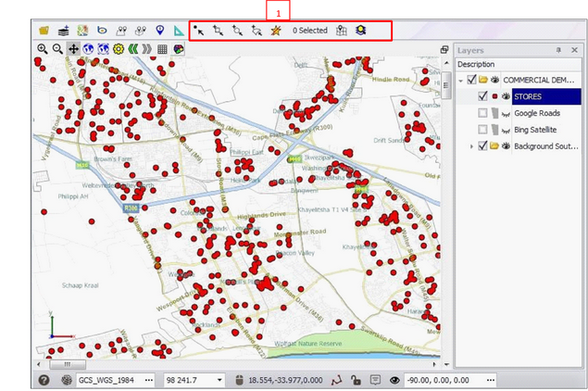Activate the select by point tool
The width and height of the screenshot is (588, 391).
click(x=199, y=31)
